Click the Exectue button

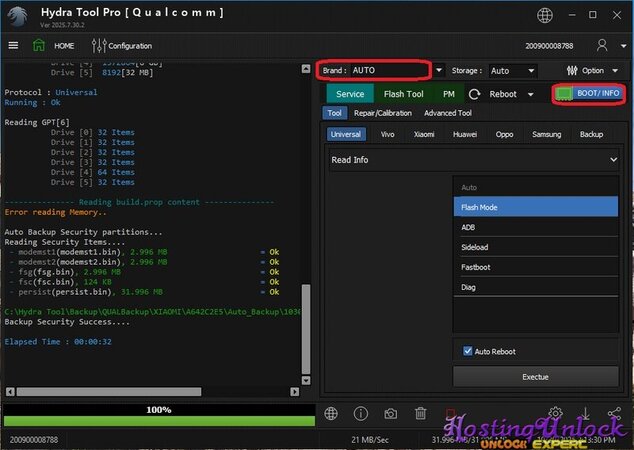click(x=535, y=378)
